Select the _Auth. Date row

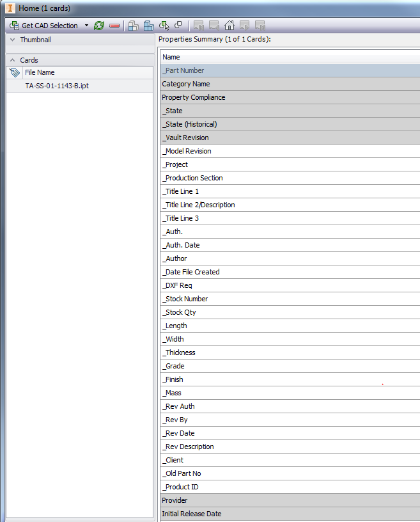click(x=290, y=245)
